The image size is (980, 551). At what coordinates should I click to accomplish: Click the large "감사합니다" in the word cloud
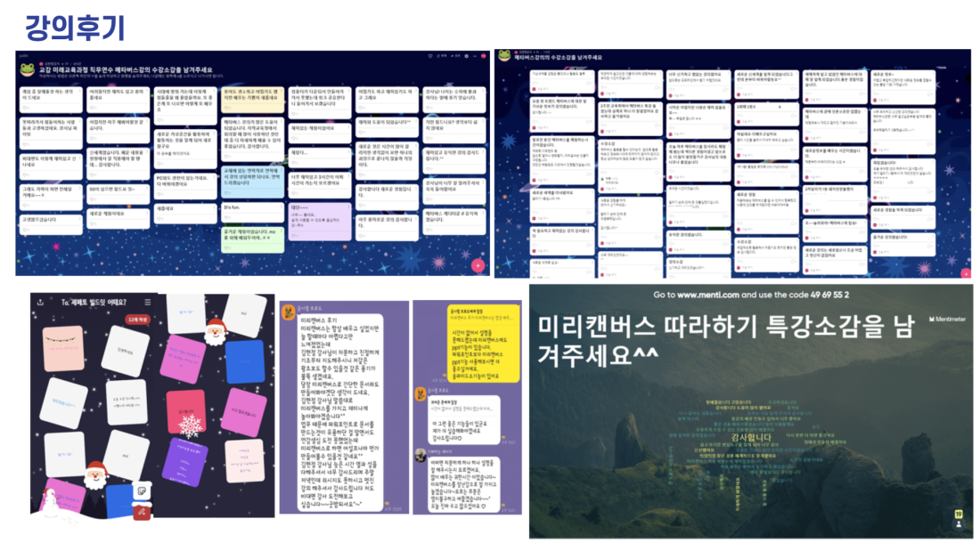(x=751, y=437)
